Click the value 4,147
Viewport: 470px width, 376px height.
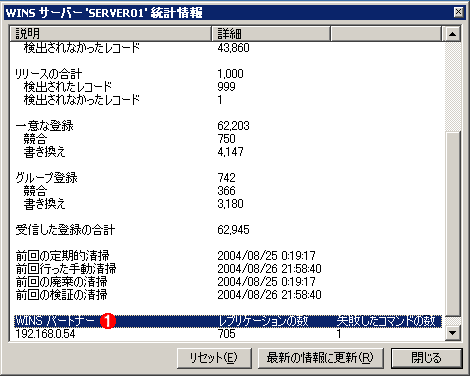pos(231,152)
